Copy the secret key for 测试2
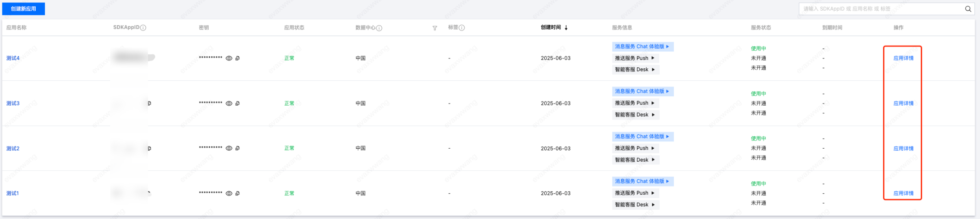 pos(237,148)
